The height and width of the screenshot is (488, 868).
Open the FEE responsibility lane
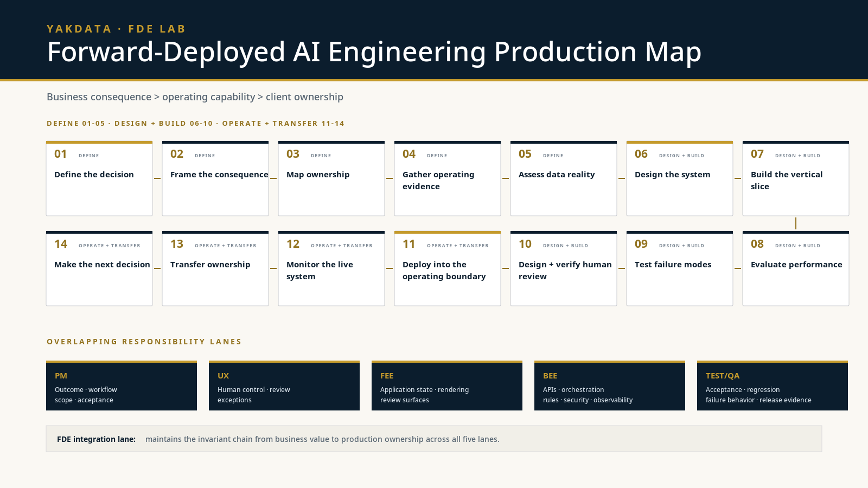tap(447, 386)
